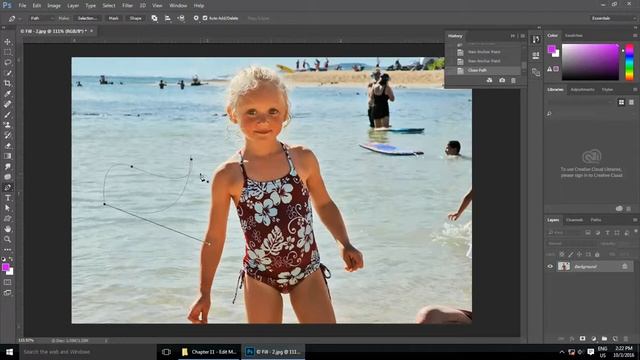Select the Rectangular Marquee tool
Viewport: 640px width, 360px height.
tap(7, 52)
